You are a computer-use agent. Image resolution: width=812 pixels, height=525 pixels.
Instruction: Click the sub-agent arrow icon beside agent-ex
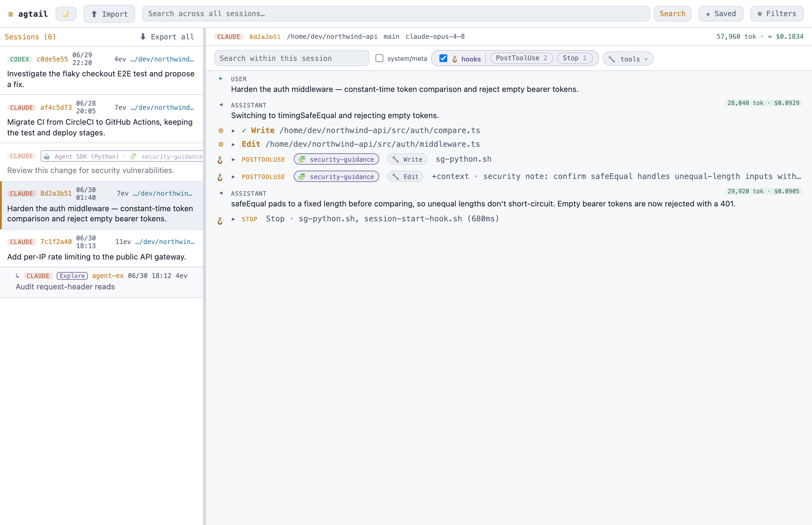pyautogui.click(x=17, y=276)
